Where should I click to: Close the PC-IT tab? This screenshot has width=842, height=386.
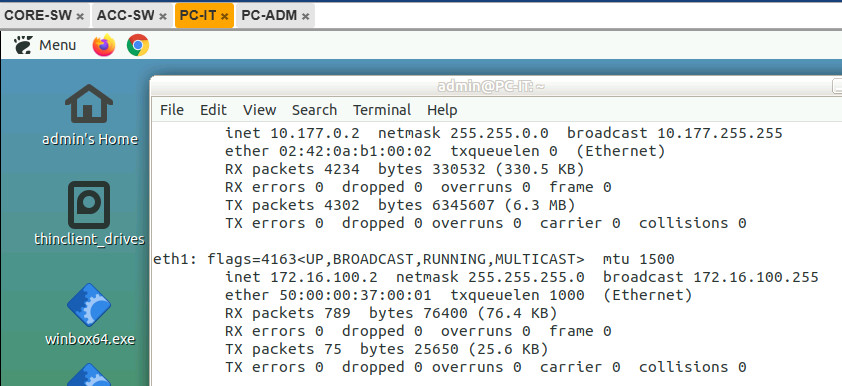(224, 17)
